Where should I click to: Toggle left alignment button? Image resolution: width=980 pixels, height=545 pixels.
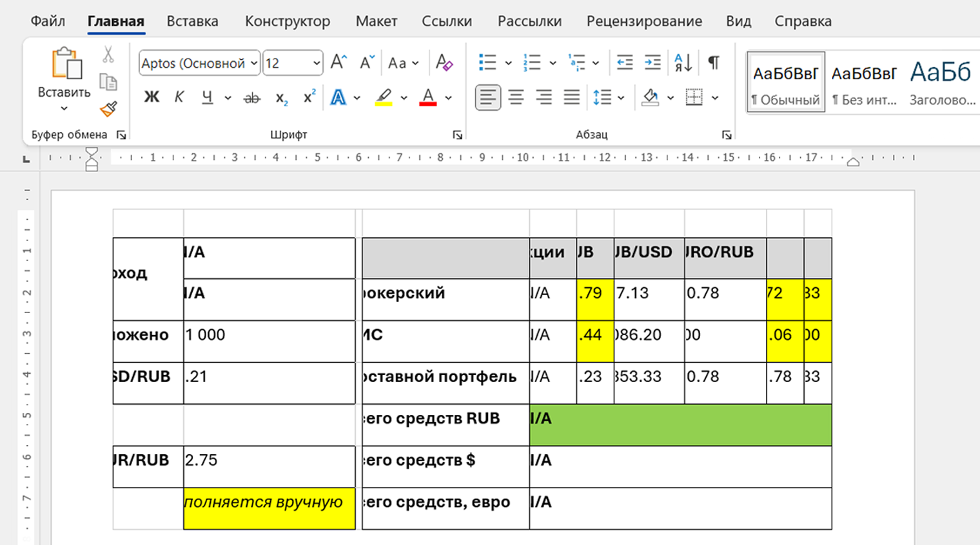click(x=488, y=98)
